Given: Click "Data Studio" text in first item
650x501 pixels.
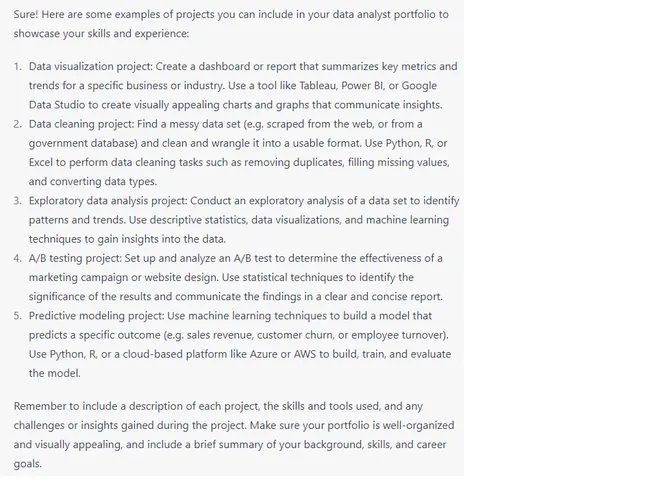Looking at the screenshot, I should (62, 105).
